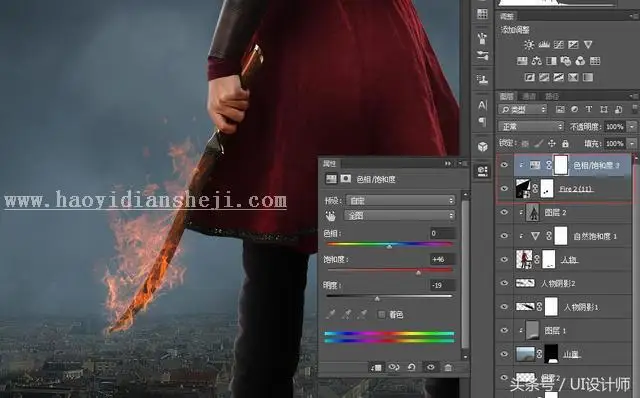640x398 pixels.
Task: Open the Layers panel flyout menu
Action: pyautogui.click(x=634, y=96)
